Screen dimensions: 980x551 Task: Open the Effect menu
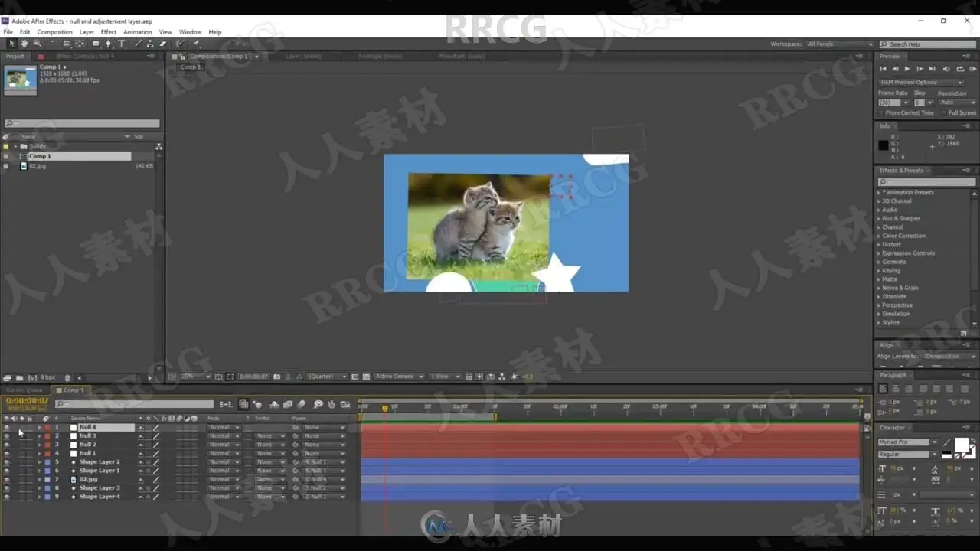click(109, 32)
